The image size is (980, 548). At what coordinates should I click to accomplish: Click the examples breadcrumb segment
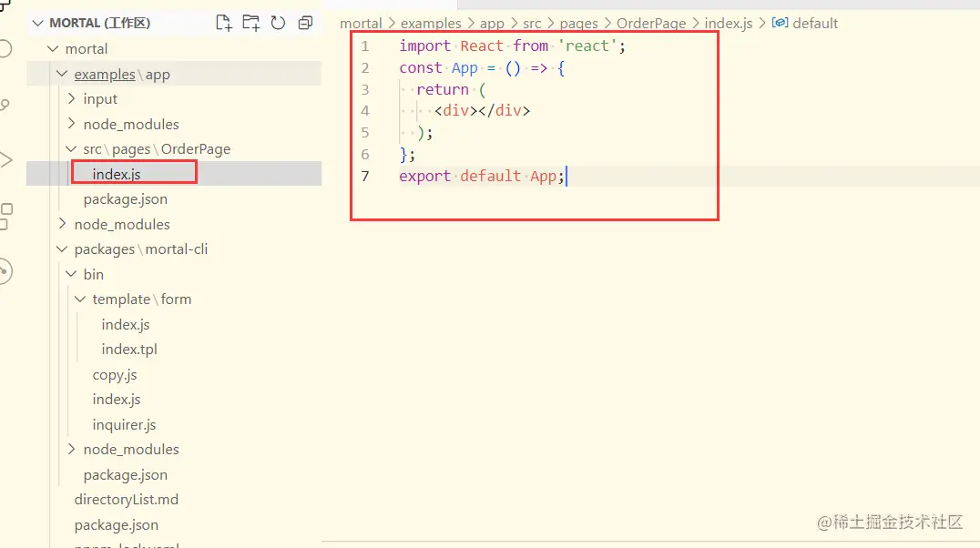[431, 23]
